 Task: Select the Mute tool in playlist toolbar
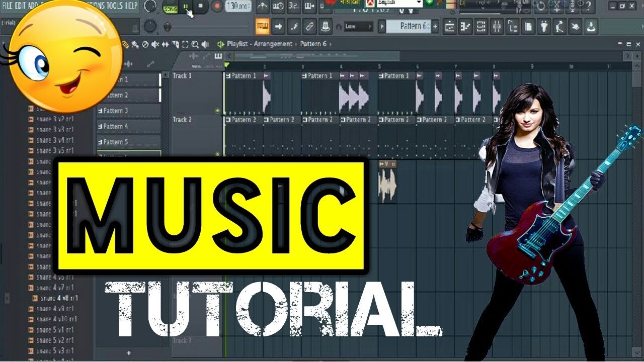(x=155, y=44)
